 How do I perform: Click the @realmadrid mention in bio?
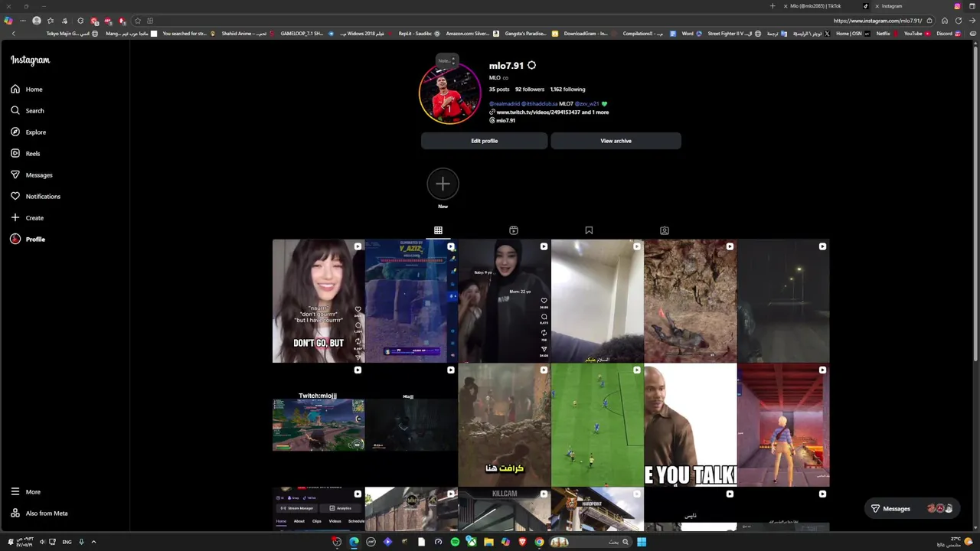tap(504, 103)
